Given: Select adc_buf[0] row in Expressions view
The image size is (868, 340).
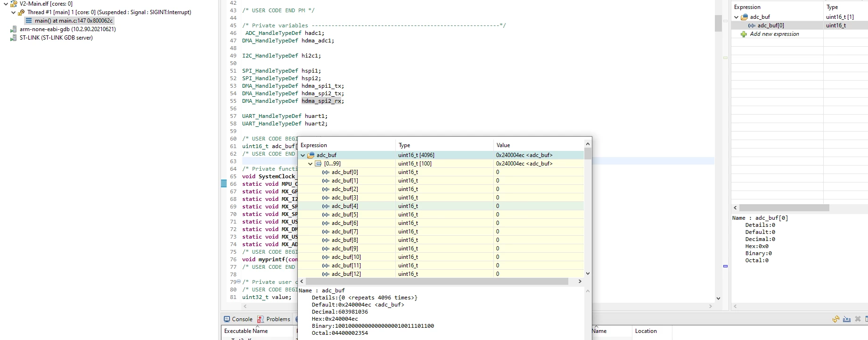Looking at the screenshot, I should (799, 25).
